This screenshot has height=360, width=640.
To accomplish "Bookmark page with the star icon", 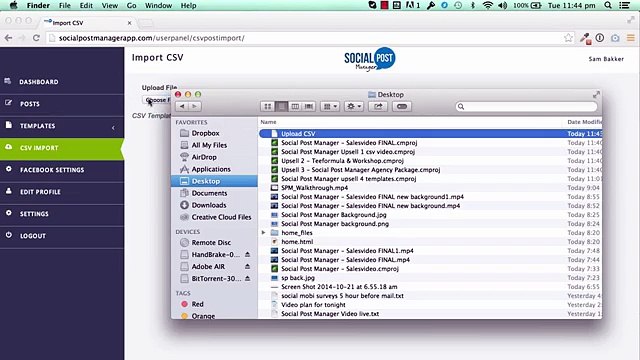I will point(568,38).
